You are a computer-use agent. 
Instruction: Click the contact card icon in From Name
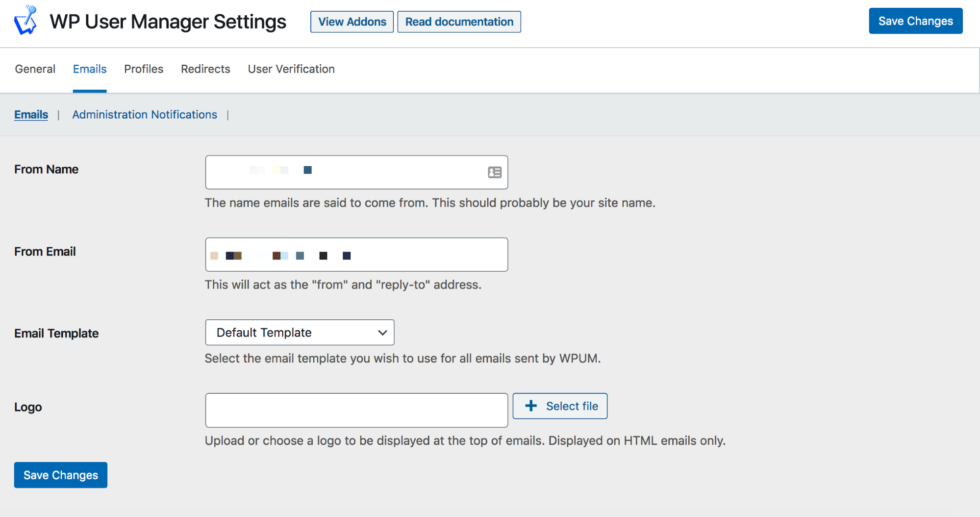click(495, 172)
